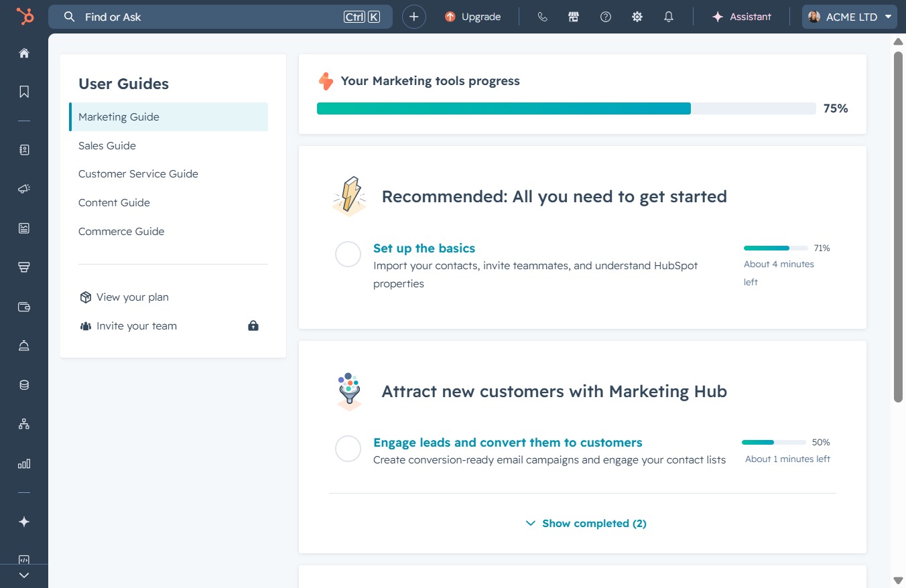Select Commerce Guide

(121, 231)
